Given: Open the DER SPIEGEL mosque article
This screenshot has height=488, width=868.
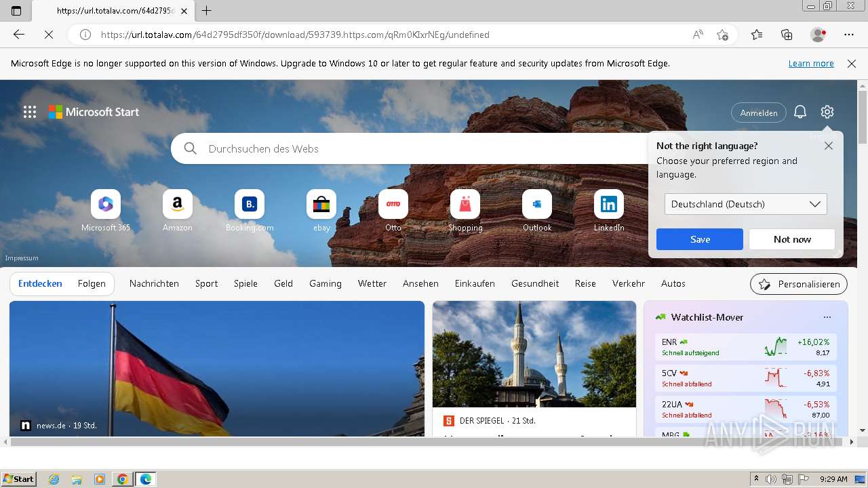Looking at the screenshot, I should (534, 369).
